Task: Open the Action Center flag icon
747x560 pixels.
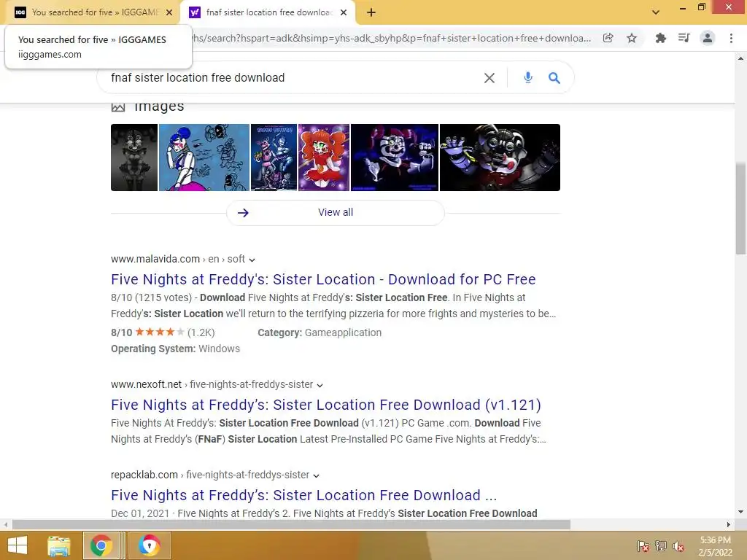Action: click(643, 546)
